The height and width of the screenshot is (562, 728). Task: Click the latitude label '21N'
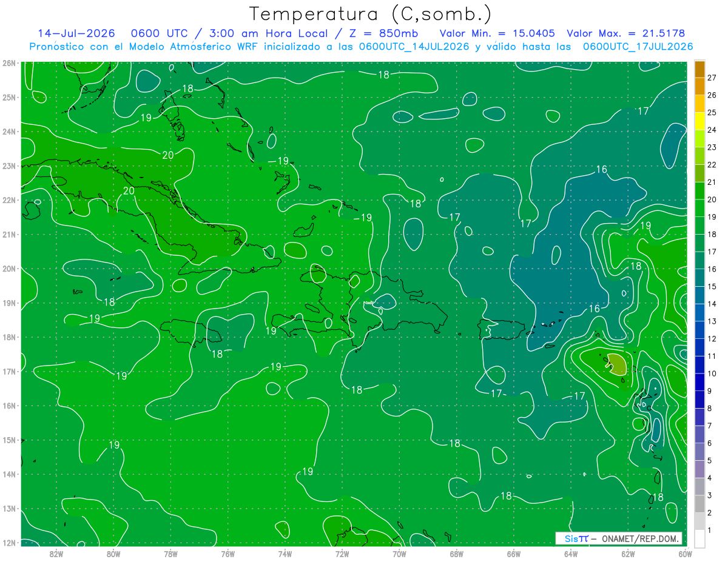(x=8, y=234)
